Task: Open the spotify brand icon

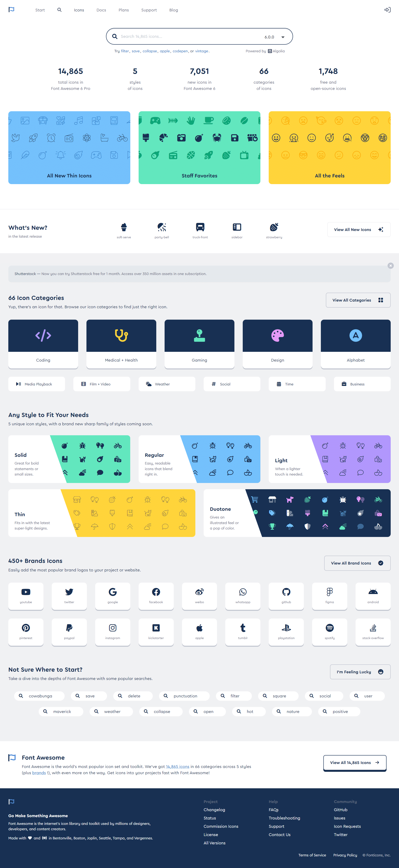Action: (330, 632)
